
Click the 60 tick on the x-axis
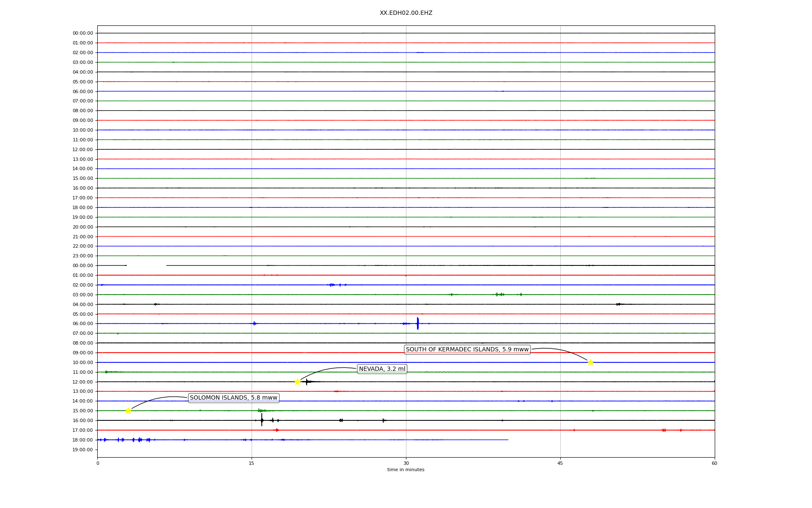[714, 463]
